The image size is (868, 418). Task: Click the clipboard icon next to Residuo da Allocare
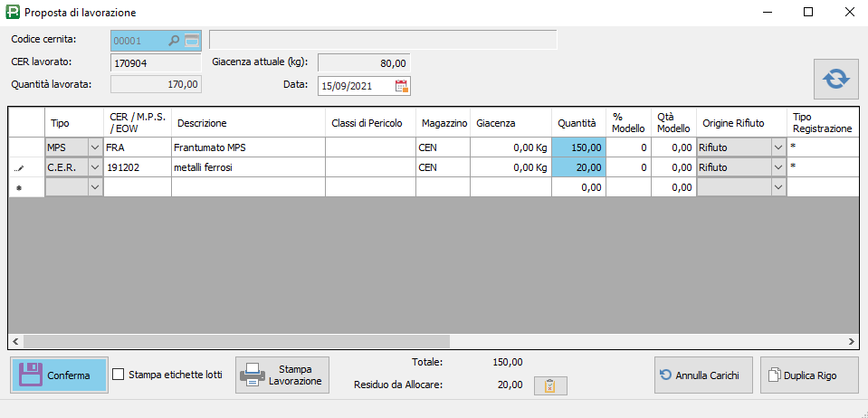(549, 385)
